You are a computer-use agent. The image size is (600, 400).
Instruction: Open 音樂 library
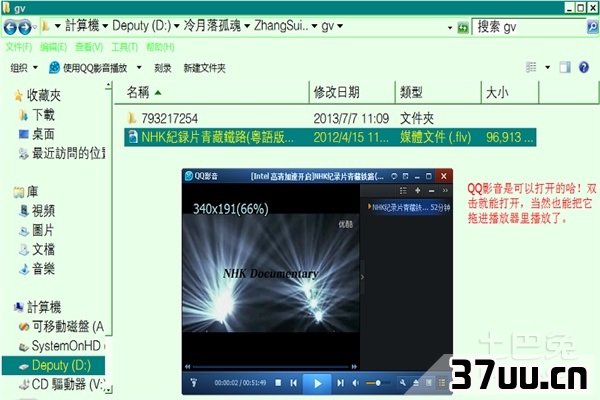38,269
